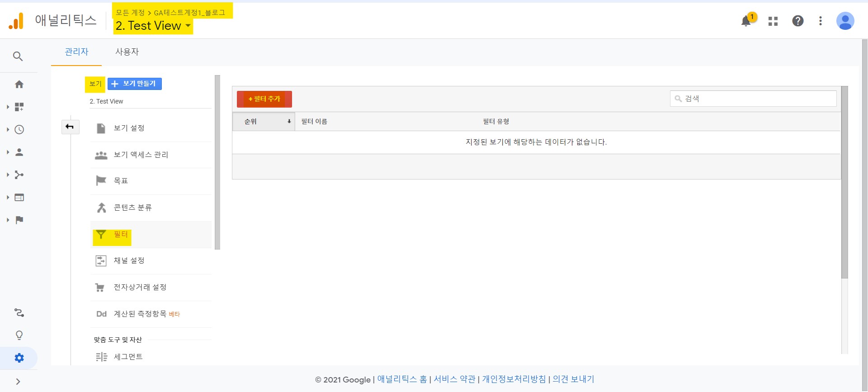Viewport: 868px width, 392px height.
Task: Open the Admin gear icon
Action: pos(19,358)
